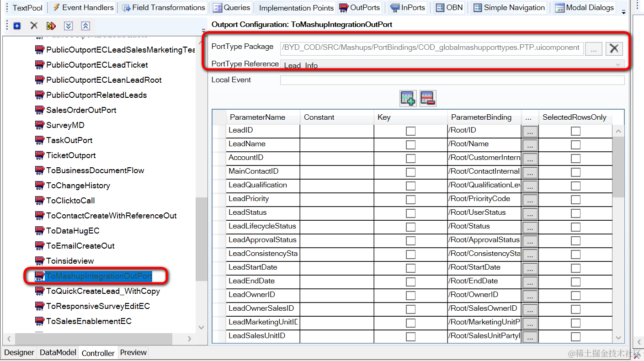This screenshot has height=361, width=644.
Task: Open binding browser for the LeadQualification row
Action: tap(530, 186)
